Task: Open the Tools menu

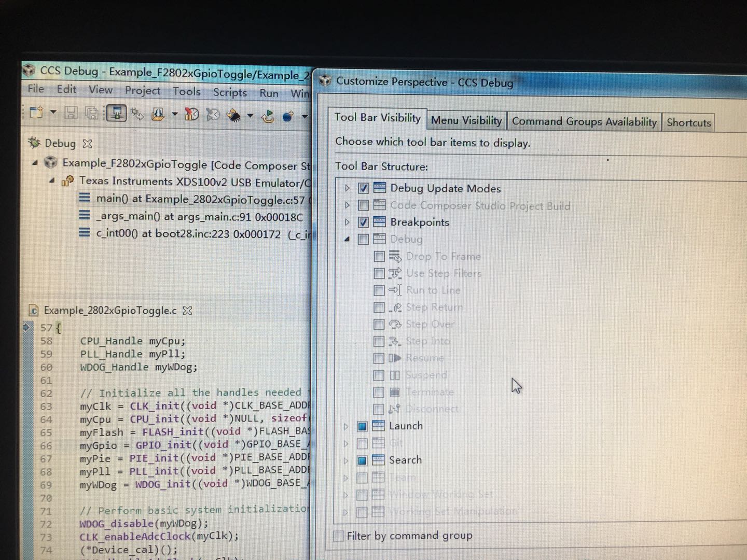Action: (186, 92)
